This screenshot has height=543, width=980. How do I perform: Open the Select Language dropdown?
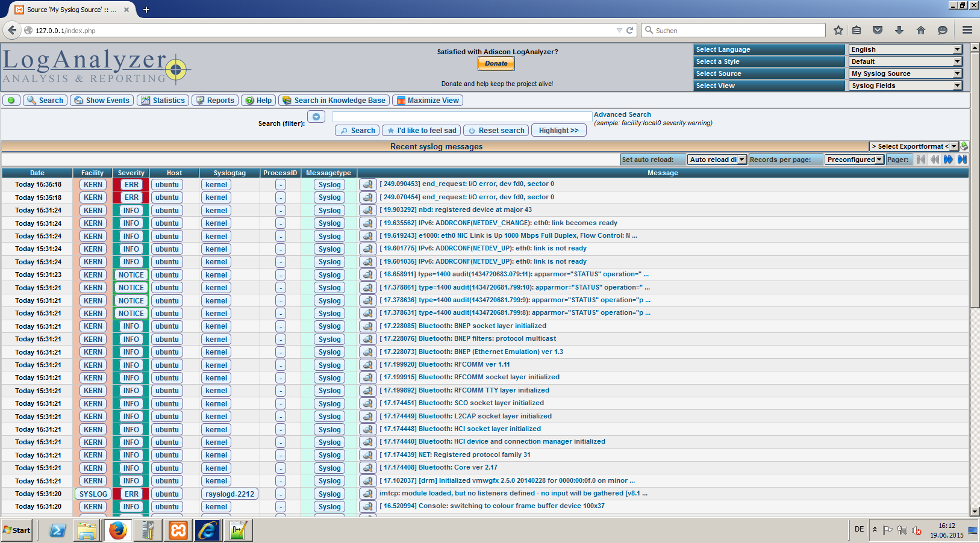click(x=905, y=49)
